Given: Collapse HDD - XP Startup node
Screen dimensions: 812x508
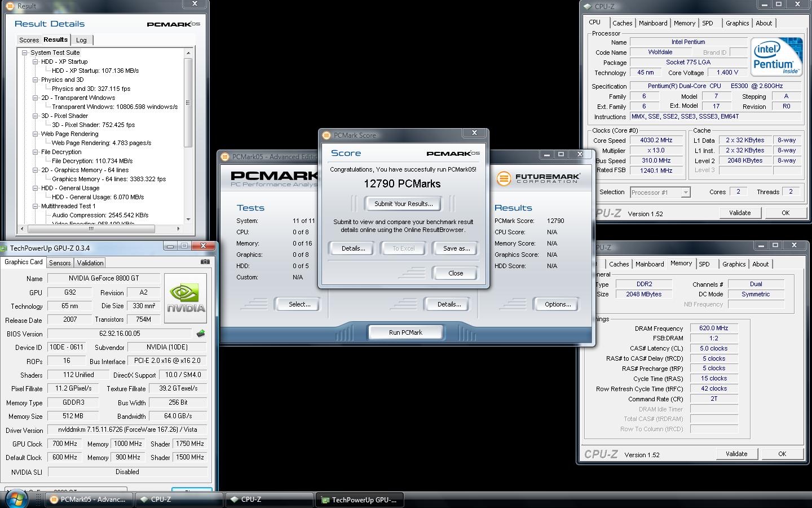Looking at the screenshot, I should (35, 62).
